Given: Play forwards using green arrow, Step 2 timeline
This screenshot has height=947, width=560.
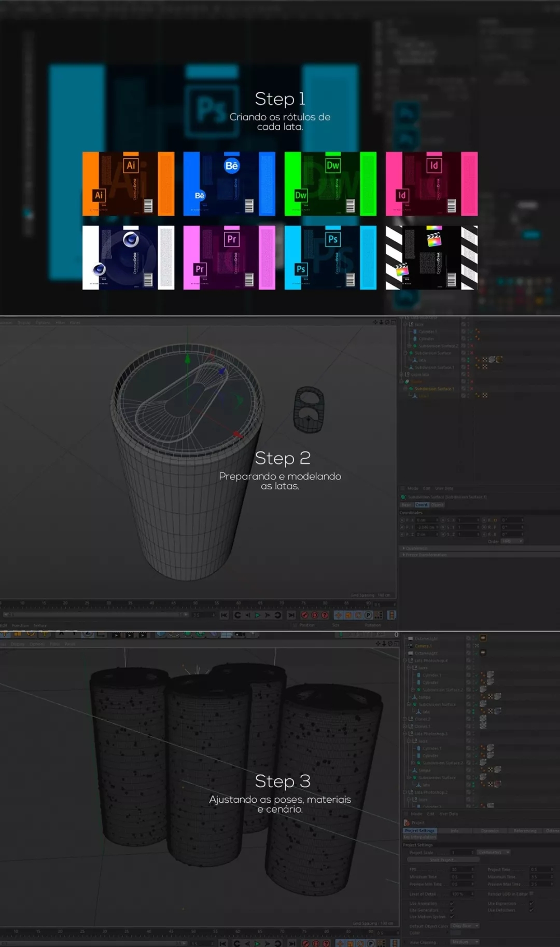Looking at the screenshot, I should tap(257, 615).
